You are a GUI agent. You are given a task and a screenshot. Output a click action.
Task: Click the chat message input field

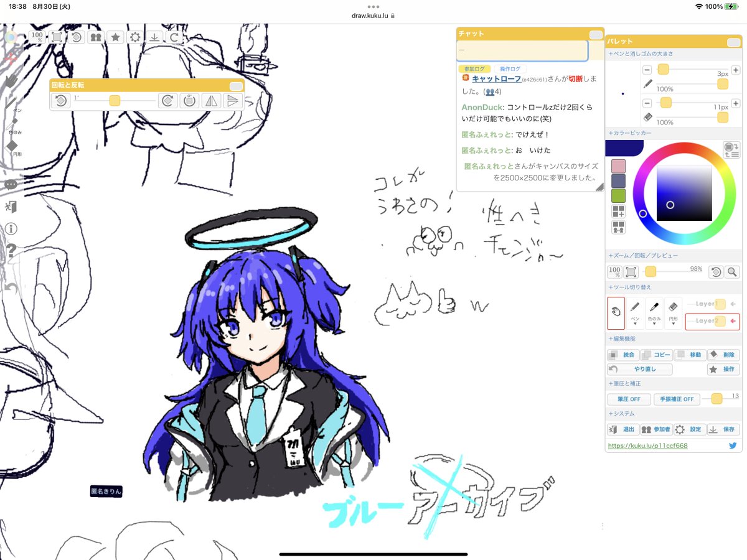521,51
